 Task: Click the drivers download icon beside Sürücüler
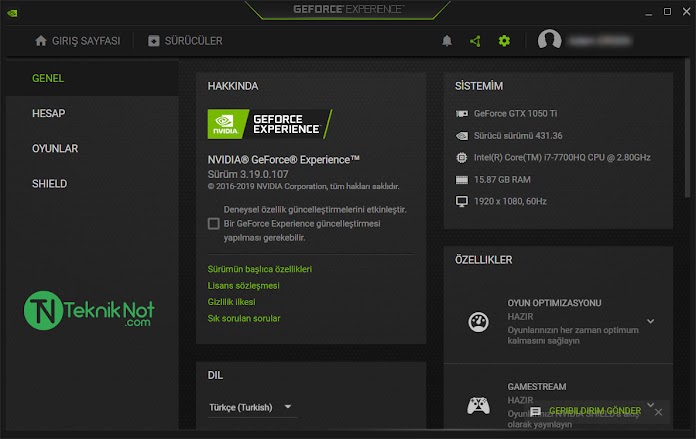(x=154, y=41)
